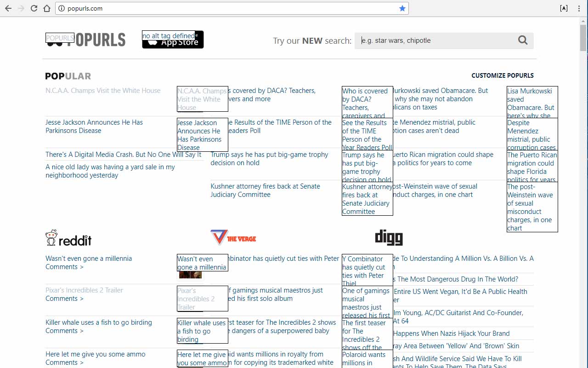Image resolution: width=588 pixels, height=368 pixels.
Task: Click the [A] extension icon
Action: tap(564, 8)
